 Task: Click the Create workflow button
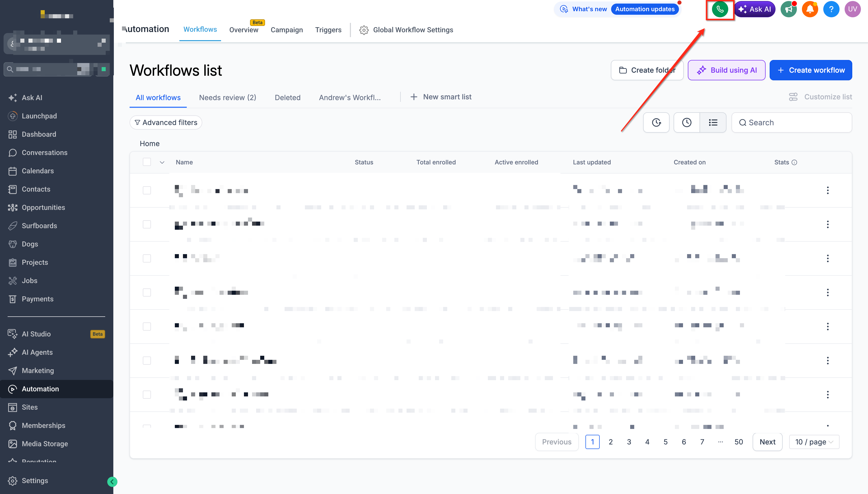click(x=811, y=70)
